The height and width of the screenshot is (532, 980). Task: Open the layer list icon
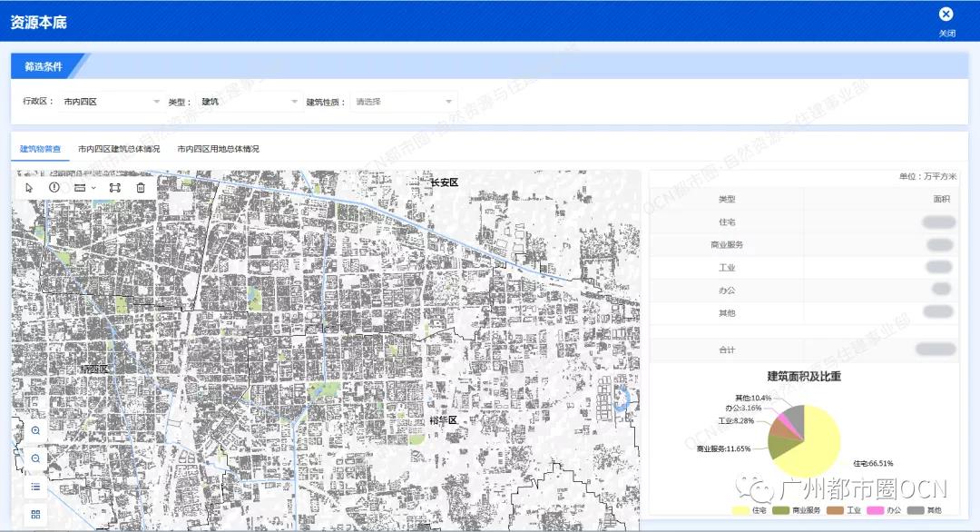35,487
